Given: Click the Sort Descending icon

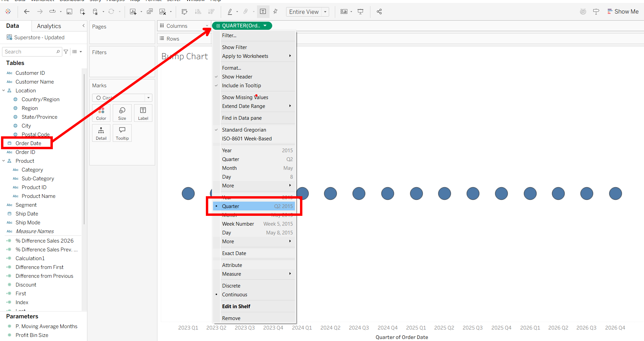Looking at the screenshot, I should (211, 12).
